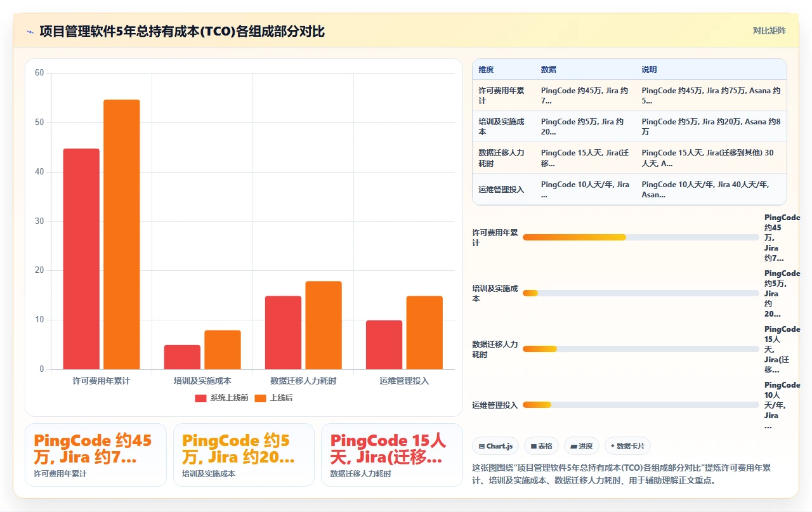Click the red 系统上线前 legend color box
The height and width of the screenshot is (512, 812).
pyautogui.click(x=200, y=398)
